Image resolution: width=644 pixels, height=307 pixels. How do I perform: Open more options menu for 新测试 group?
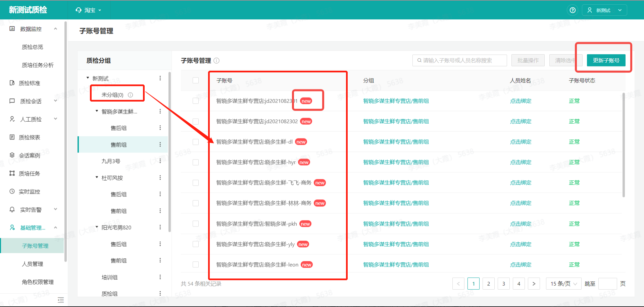[x=160, y=78]
